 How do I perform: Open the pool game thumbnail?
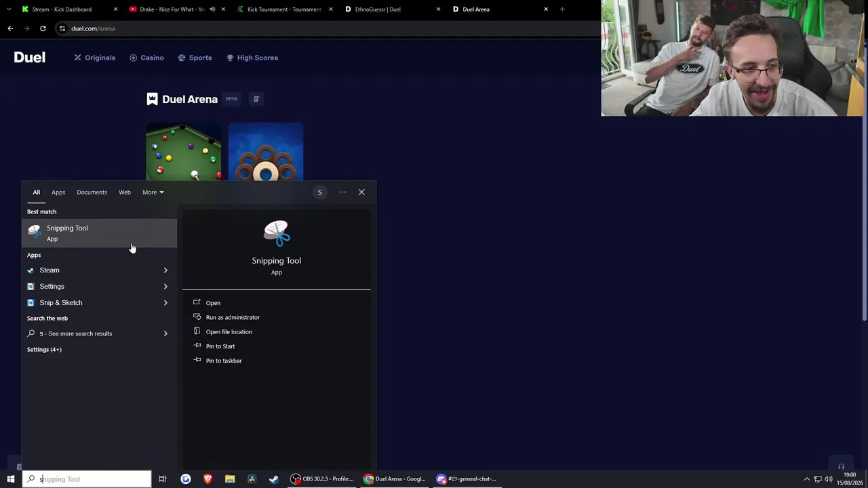tap(184, 152)
